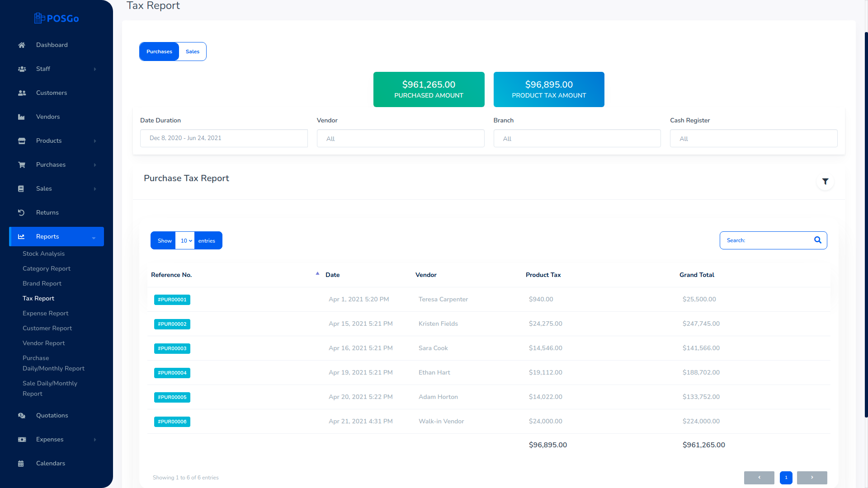This screenshot has width=868, height=488.
Task: Click the Vendors sidebar icon
Action: [x=21, y=116]
